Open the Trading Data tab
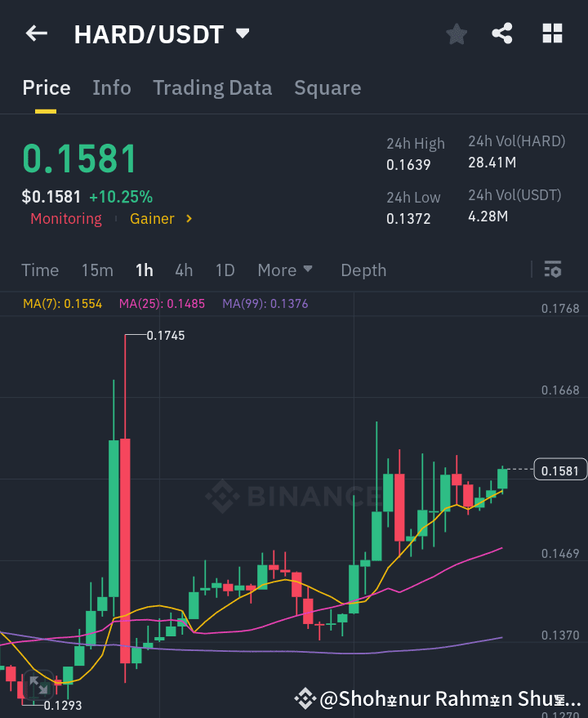Image resolution: width=588 pixels, height=718 pixels. [x=212, y=87]
